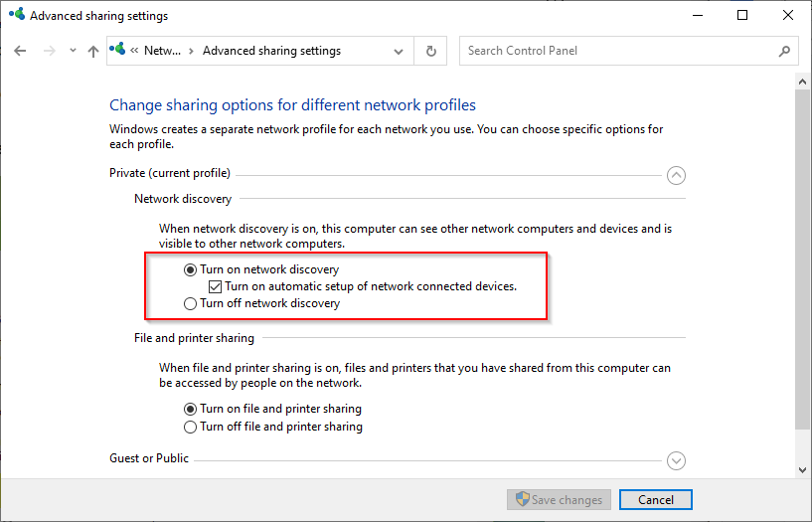The image size is (812, 522).
Task: Select Turn off network discovery
Action: coord(191,304)
